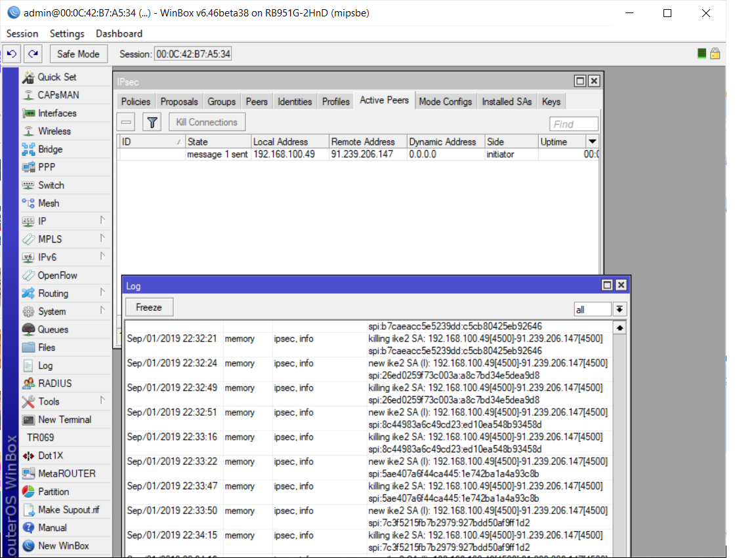Open the Uptime column sort dropdown
This screenshot has height=558, width=756.
tap(593, 141)
